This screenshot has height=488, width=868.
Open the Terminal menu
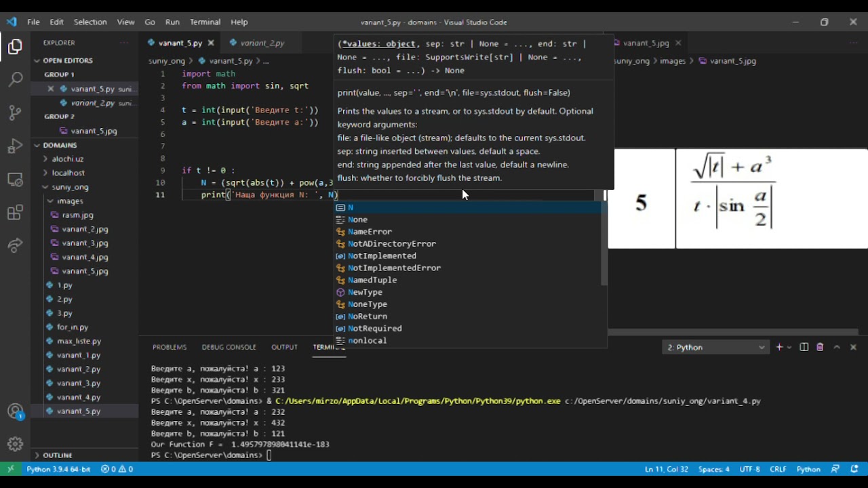(205, 22)
